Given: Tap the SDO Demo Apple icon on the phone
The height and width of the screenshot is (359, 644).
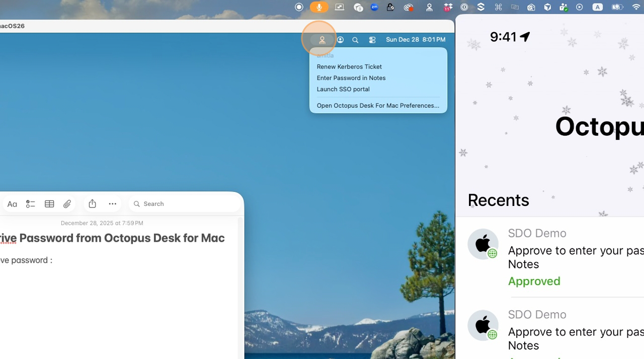Looking at the screenshot, I should pyautogui.click(x=483, y=244).
